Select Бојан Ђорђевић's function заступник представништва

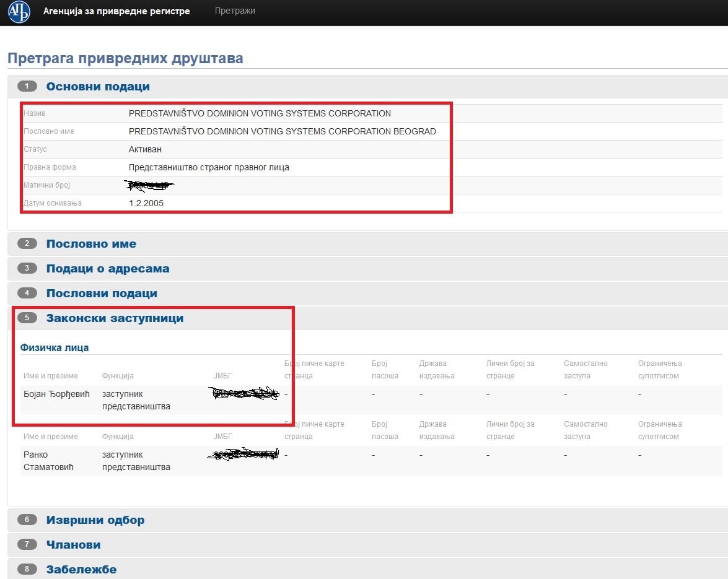click(136, 401)
